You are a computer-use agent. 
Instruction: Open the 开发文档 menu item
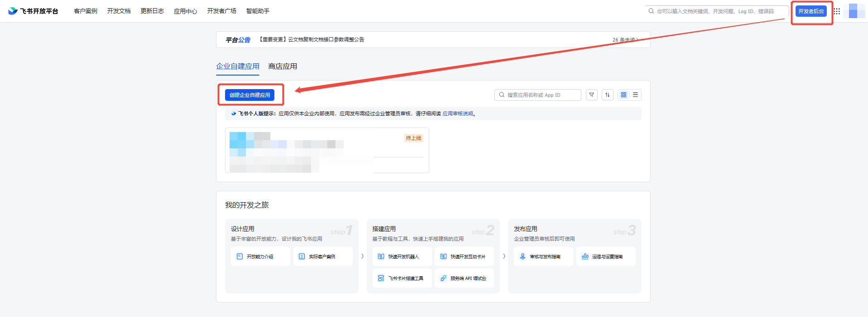(119, 11)
